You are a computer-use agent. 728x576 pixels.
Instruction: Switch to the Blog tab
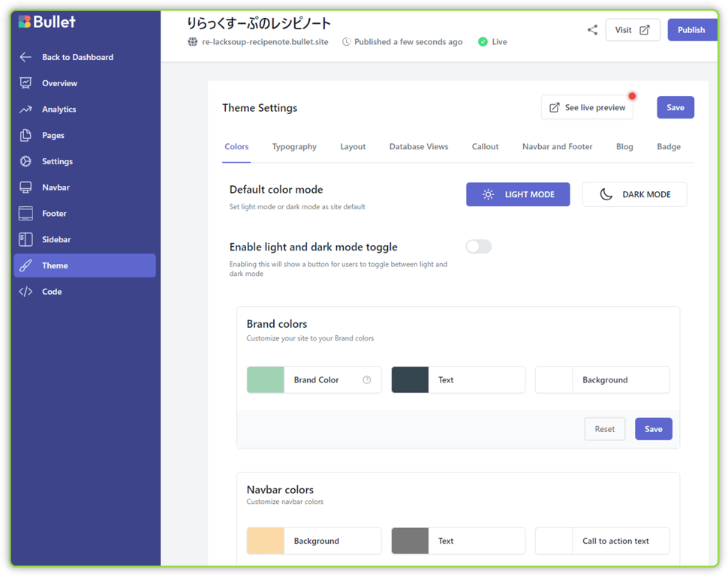click(x=624, y=147)
